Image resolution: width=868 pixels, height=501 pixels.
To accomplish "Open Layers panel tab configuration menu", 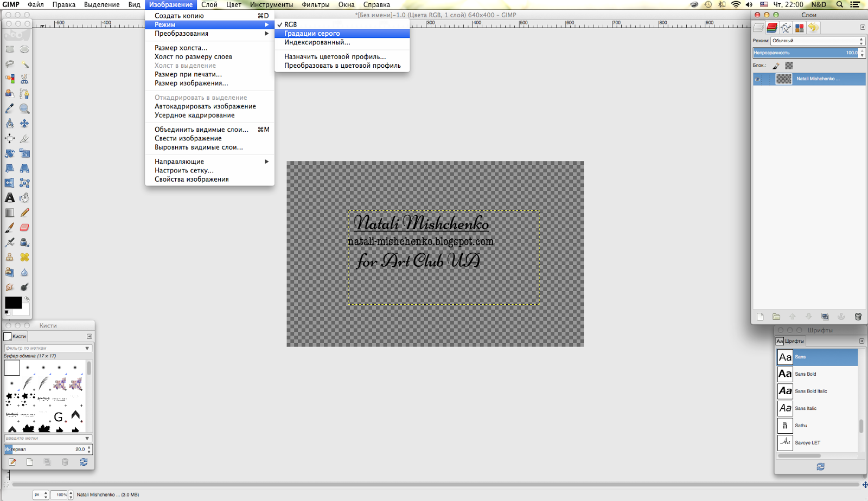I will 863,27.
